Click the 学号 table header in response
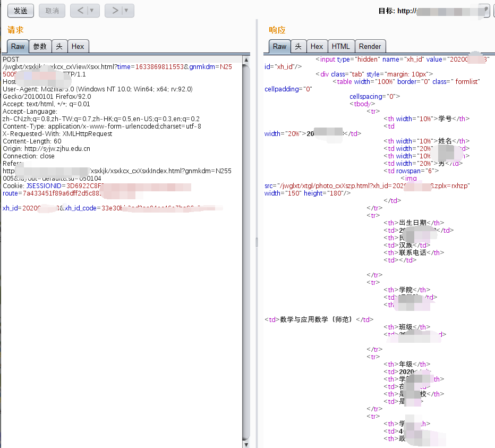 pyautogui.click(x=445, y=119)
